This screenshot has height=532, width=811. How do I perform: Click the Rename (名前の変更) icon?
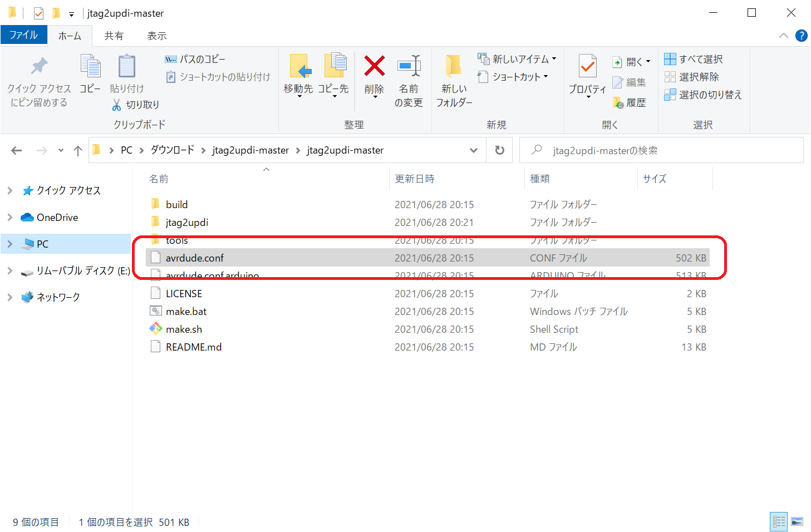pyautogui.click(x=409, y=67)
